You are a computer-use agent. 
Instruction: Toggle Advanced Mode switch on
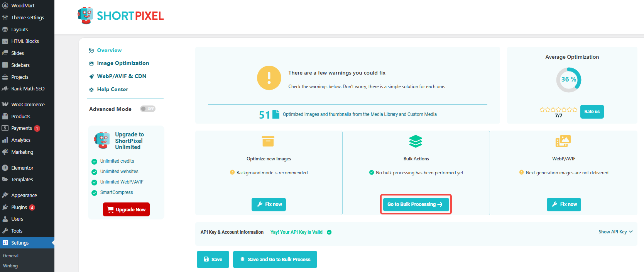148,109
